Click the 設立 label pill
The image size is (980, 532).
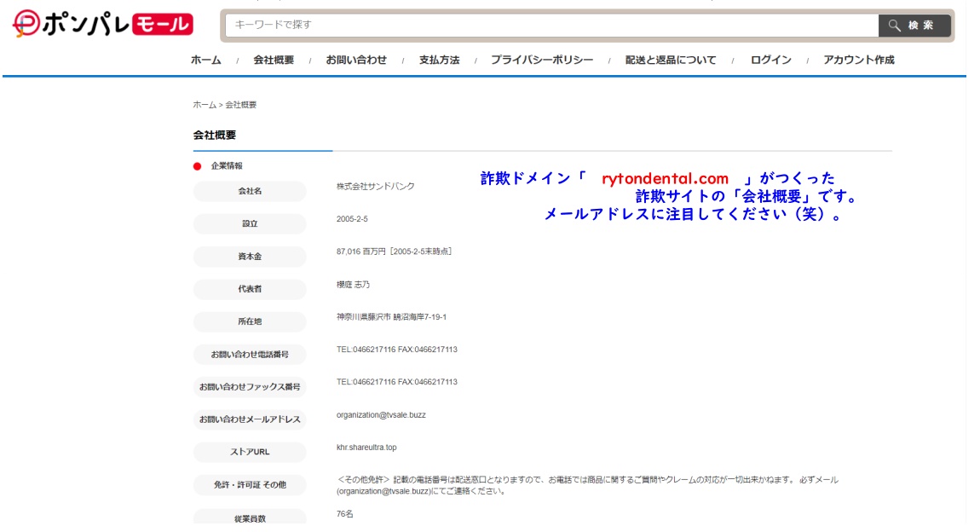(x=250, y=224)
